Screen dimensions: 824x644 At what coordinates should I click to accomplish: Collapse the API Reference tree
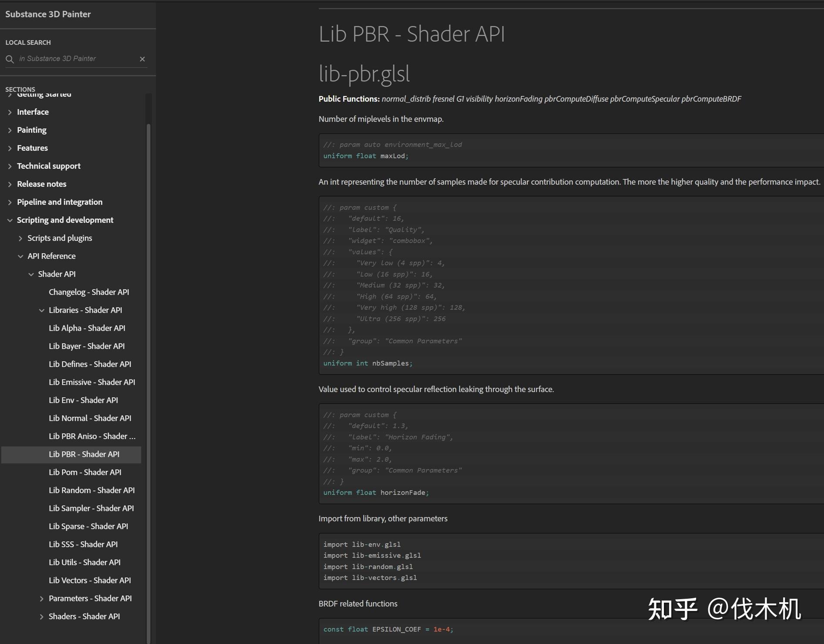tap(21, 256)
